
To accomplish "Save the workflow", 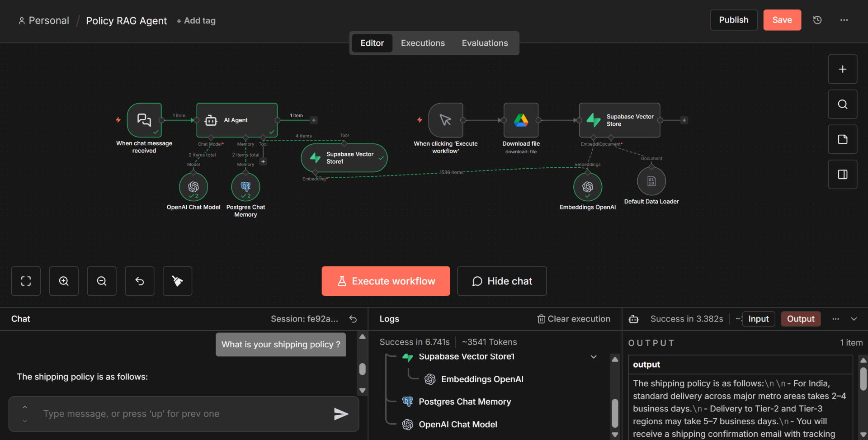I will coord(782,20).
